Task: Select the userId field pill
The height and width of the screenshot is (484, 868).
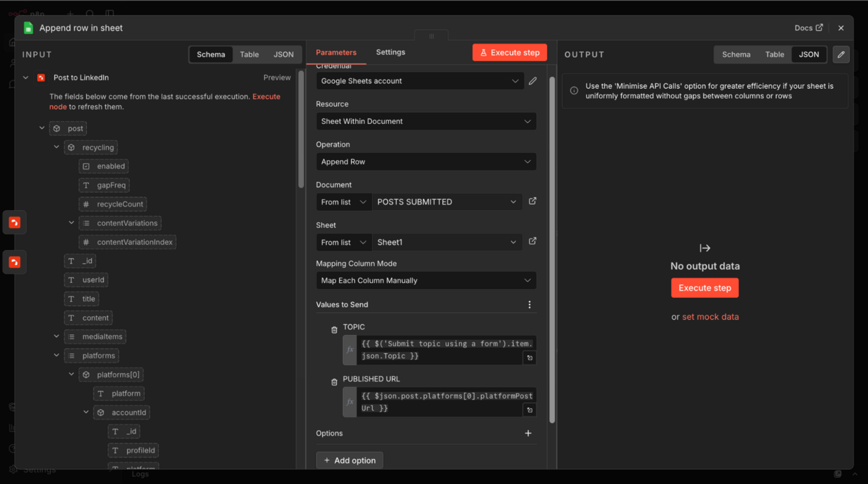Action: point(86,280)
